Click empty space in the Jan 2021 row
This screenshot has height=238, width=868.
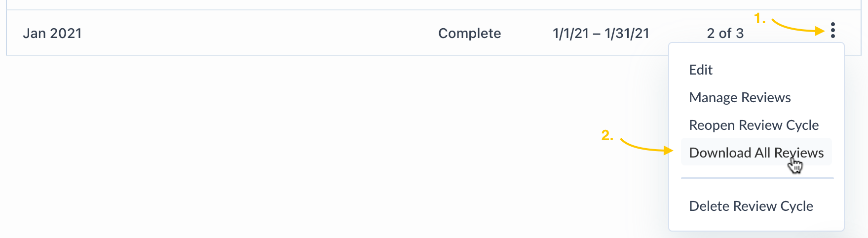tap(247, 34)
